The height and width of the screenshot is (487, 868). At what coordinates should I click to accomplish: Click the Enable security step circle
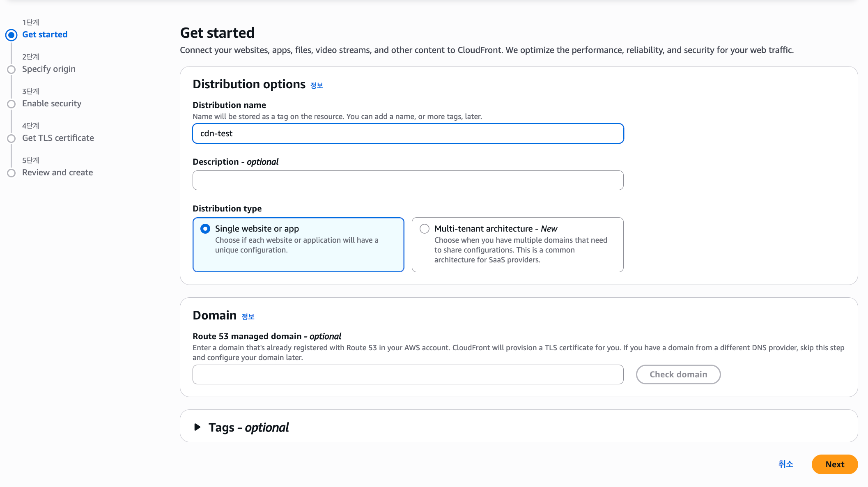click(11, 104)
